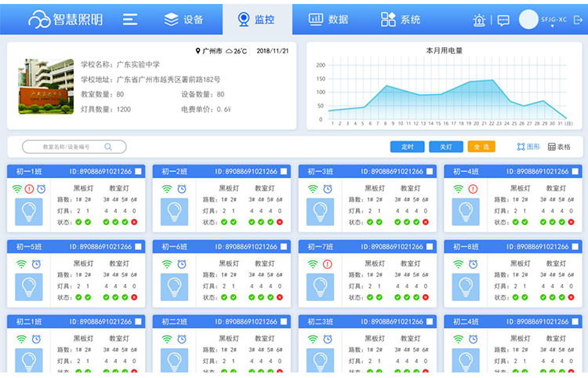
Task: Click the logout icon beside SFJG-XC
Action: tap(578, 20)
